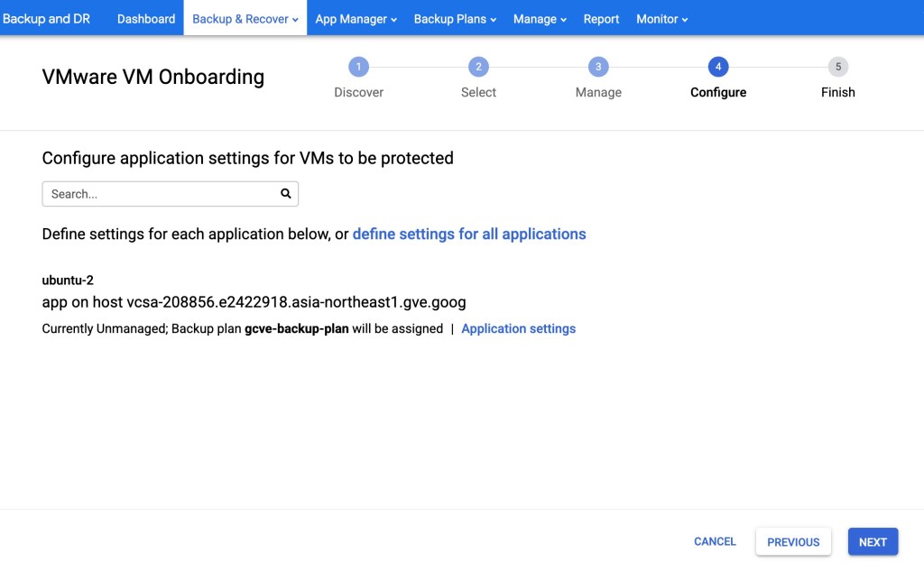Viewport: 924px width, 571px height.
Task: Click define settings for all applications link
Action: (x=469, y=235)
